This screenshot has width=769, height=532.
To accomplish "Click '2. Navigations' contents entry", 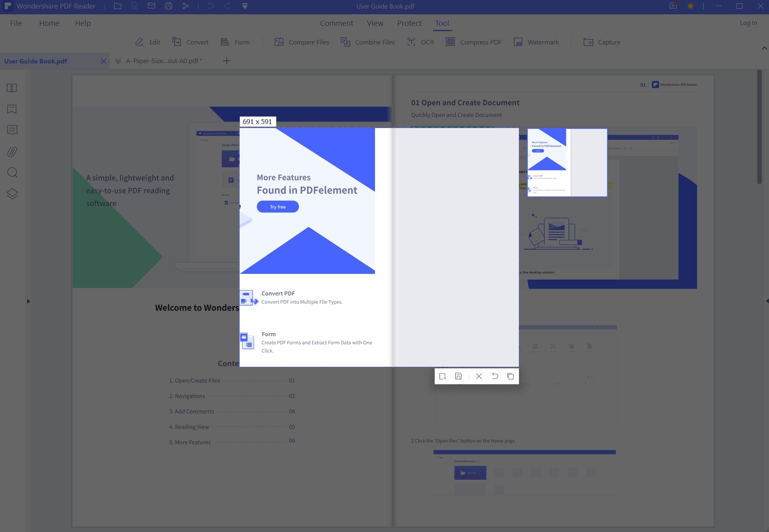I will click(x=232, y=396).
